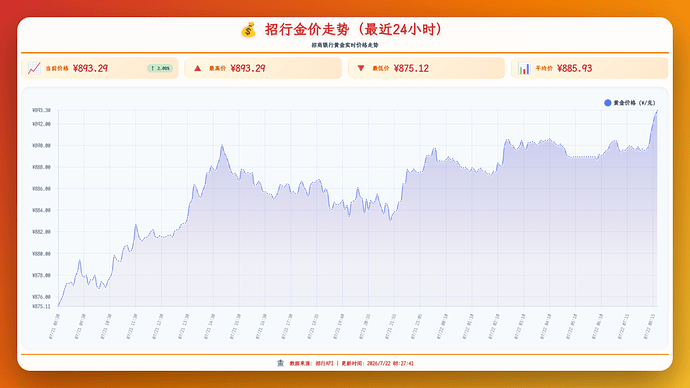Click the first x-axis label 07/21 08:30
This screenshot has width=690, height=388.
coord(54,326)
